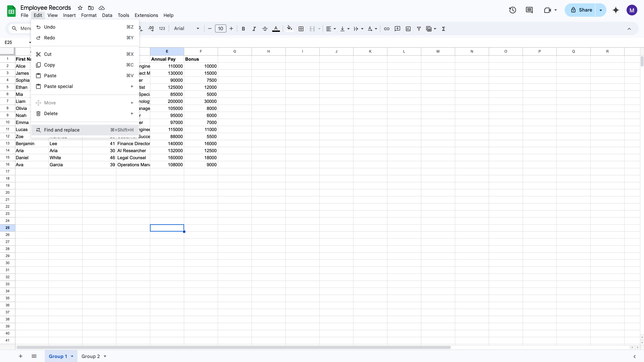Click the merge cells icon

(x=312, y=29)
